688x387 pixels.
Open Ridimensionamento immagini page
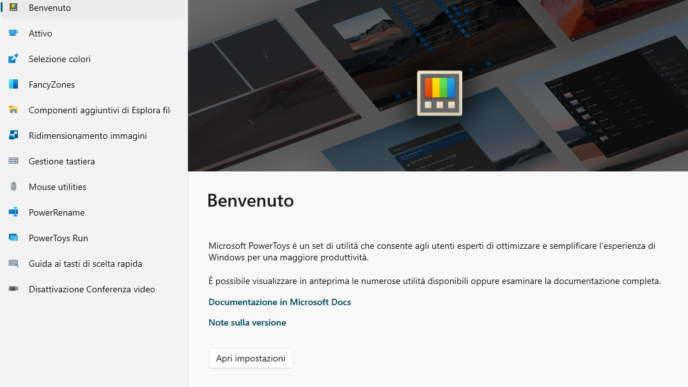pyautogui.click(x=93, y=136)
